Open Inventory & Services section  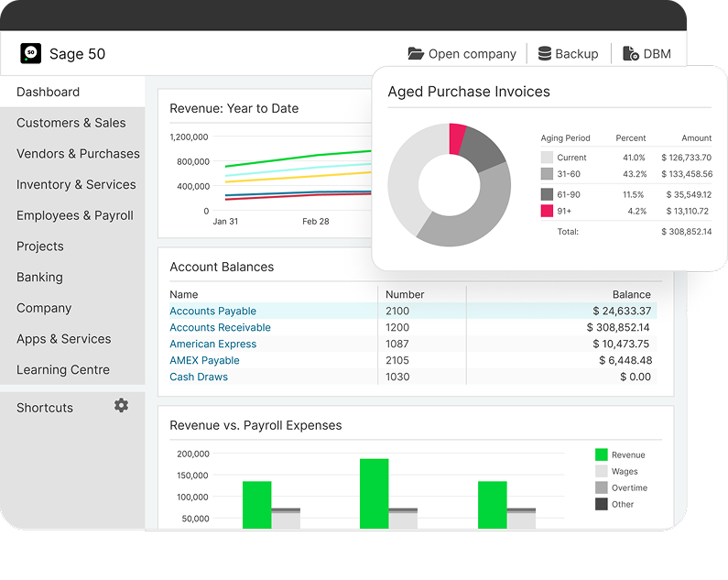[x=76, y=184]
